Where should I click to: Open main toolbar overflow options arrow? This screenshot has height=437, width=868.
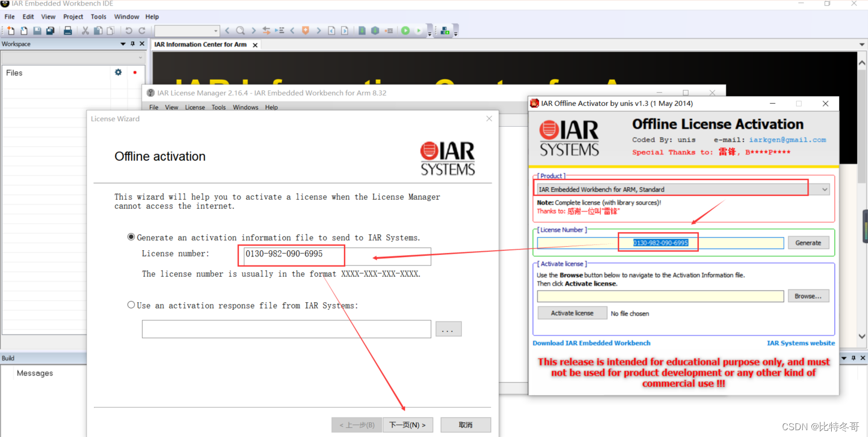tap(429, 33)
